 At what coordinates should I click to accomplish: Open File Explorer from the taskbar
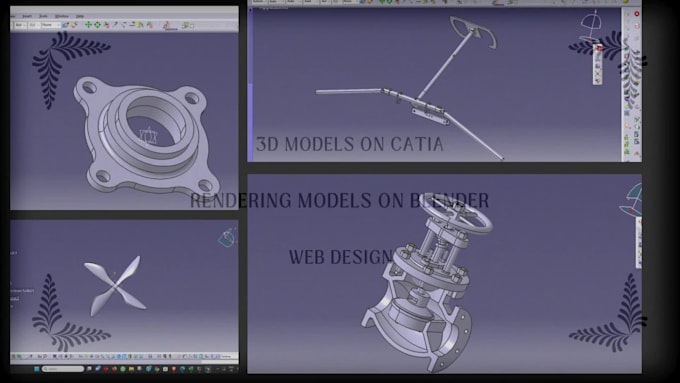[x=131, y=369]
